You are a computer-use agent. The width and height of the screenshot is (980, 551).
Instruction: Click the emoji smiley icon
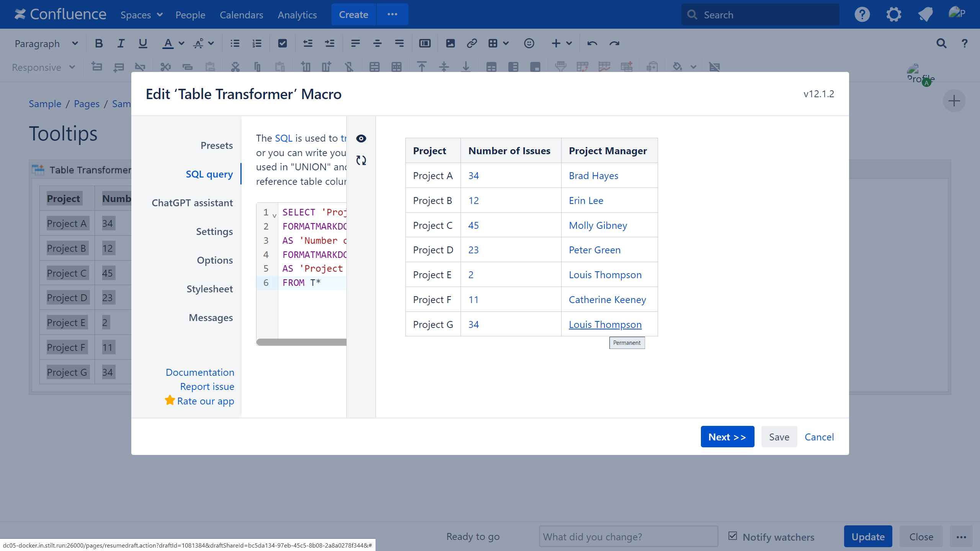(529, 44)
